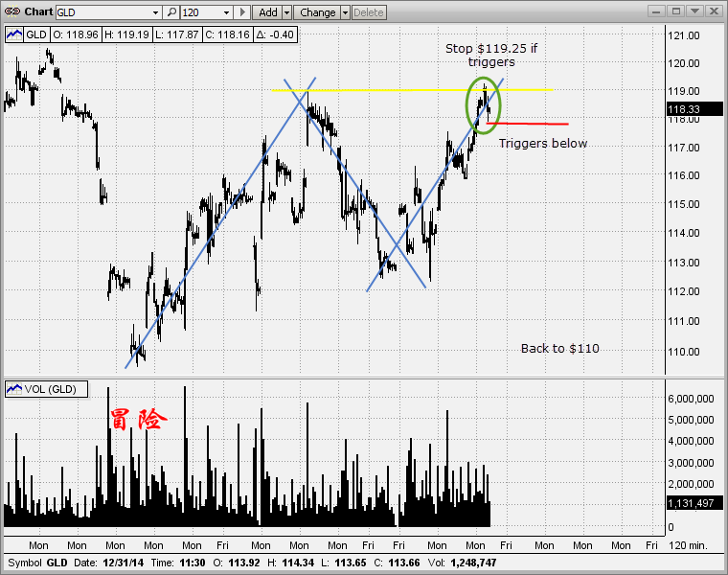Click the close value C: 118.16
This screenshot has width=728, height=575.
point(228,34)
